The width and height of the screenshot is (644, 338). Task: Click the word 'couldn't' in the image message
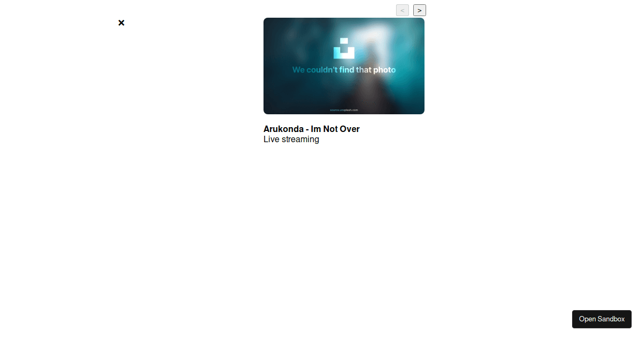click(322, 70)
